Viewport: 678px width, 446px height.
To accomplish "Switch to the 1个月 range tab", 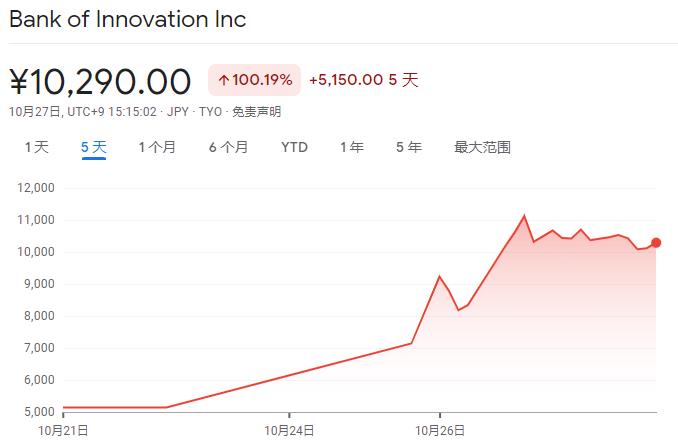I will pyautogui.click(x=157, y=147).
